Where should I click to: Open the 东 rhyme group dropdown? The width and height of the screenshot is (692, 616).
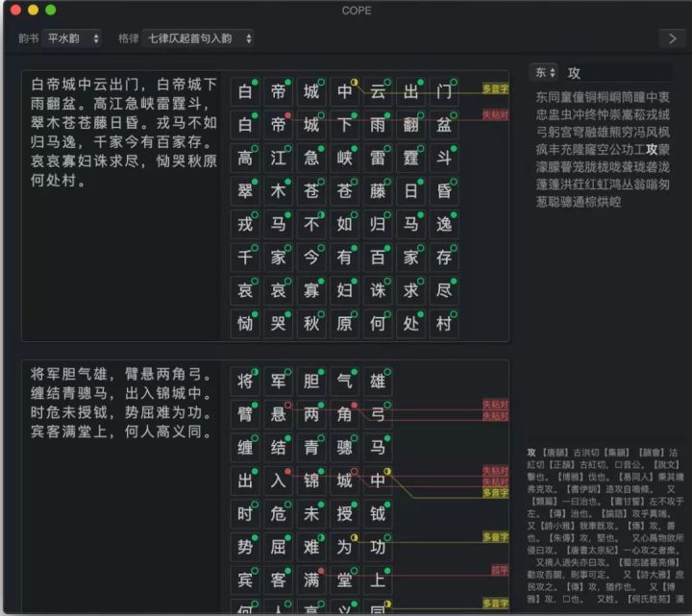[x=545, y=72]
